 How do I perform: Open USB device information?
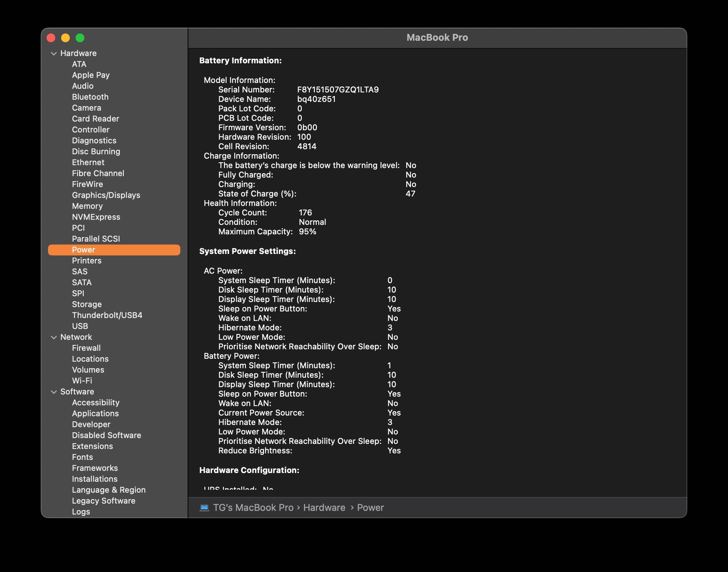coord(80,326)
